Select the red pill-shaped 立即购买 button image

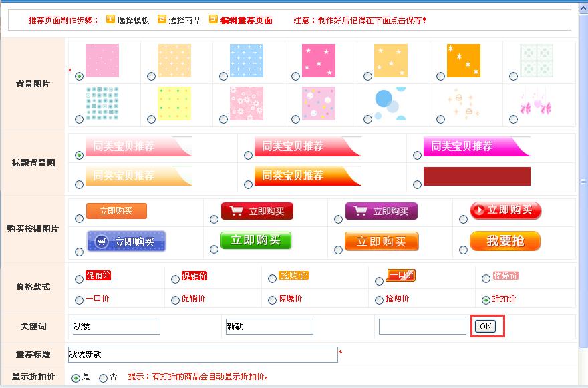pyautogui.click(x=505, y=210)
